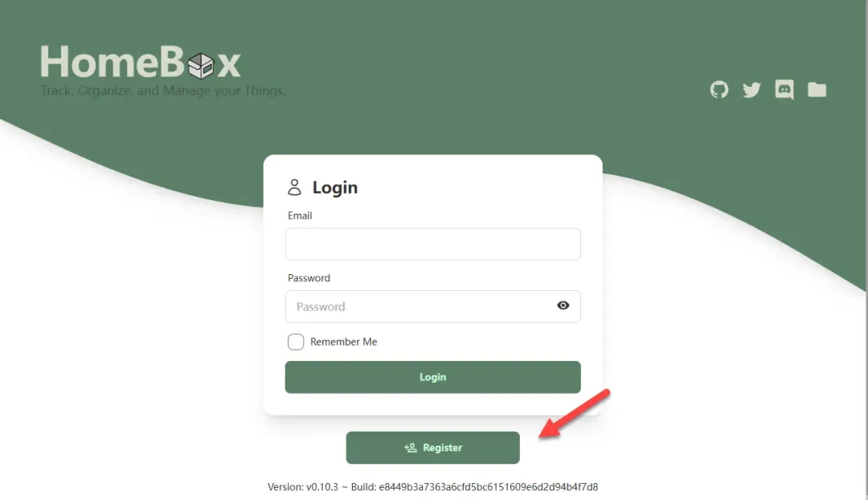
Task: Click the Remember Me label text
Action: pos(343,342)
